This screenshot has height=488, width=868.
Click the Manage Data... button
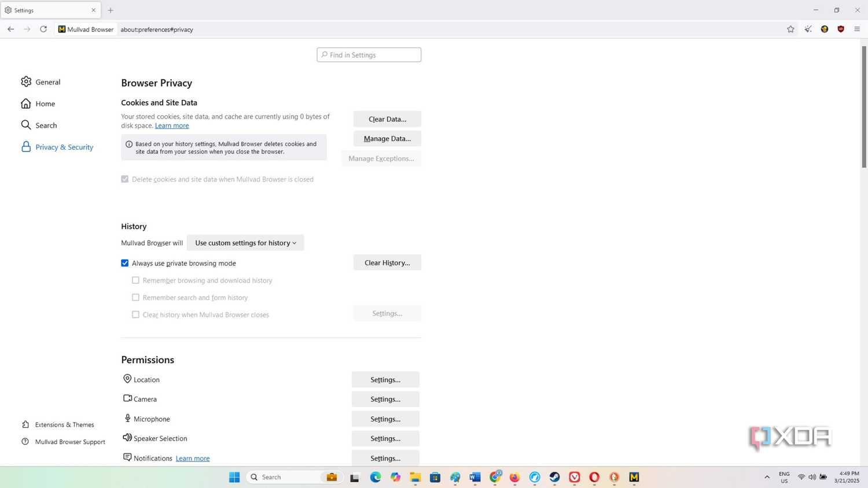click(x=387, y=139)
